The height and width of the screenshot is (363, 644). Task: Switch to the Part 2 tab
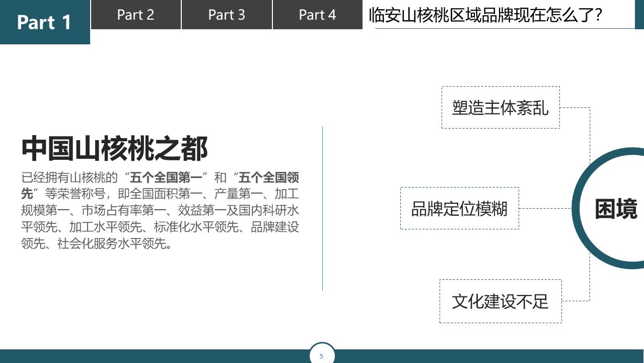(135, 15)
